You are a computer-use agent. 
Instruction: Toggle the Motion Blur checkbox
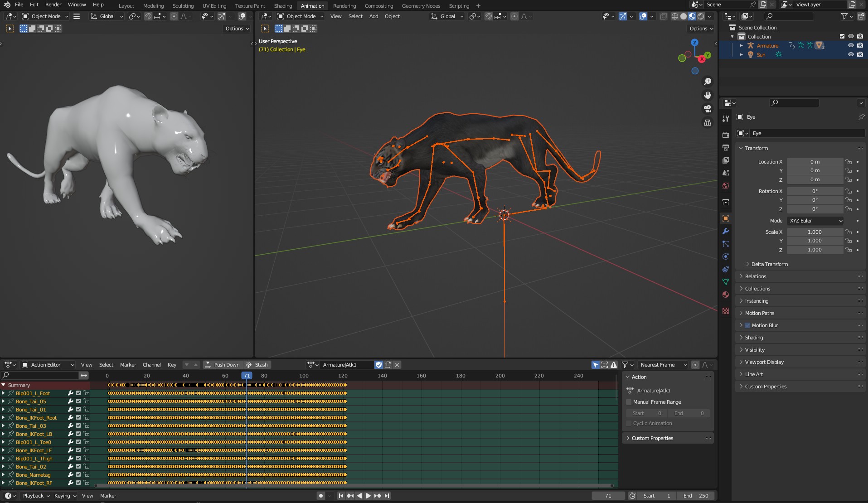747,325
